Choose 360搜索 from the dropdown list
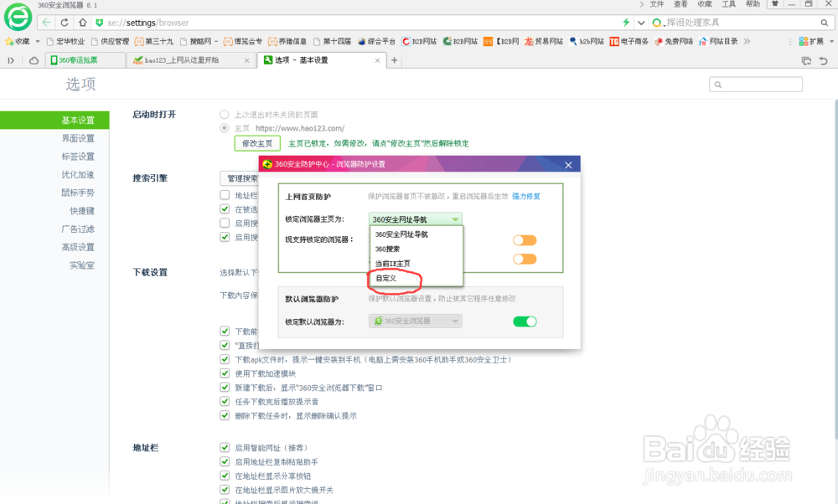Screen dimensions: 838x504 [x=416, y=249]
